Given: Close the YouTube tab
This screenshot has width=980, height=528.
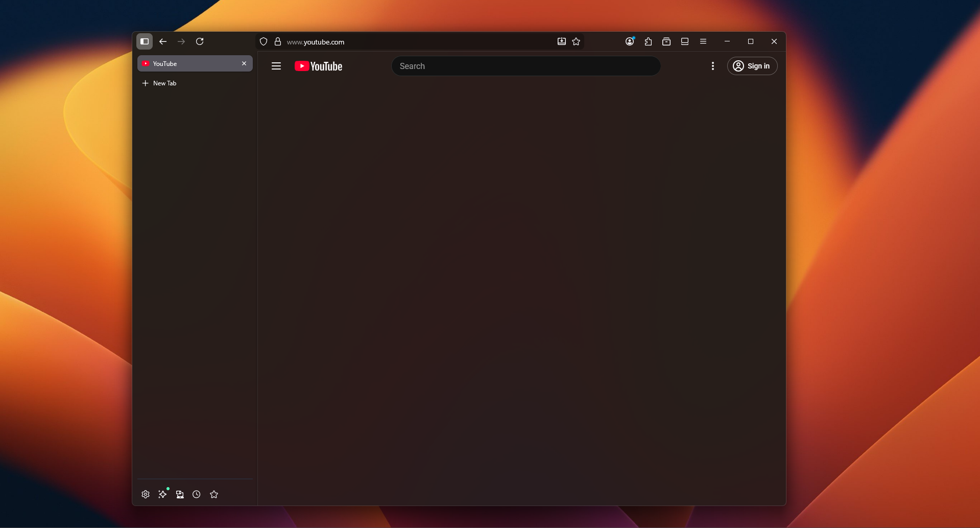Looking at the screenshot, I should point(244,64).
